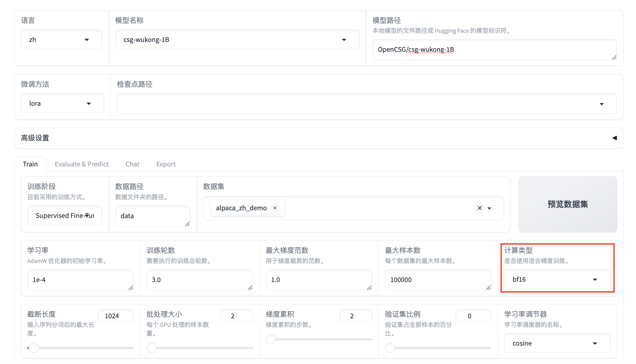Click the 预览数据集 button
The height and width of the screenshot is (364, 636).
click(x=567, y=204)
